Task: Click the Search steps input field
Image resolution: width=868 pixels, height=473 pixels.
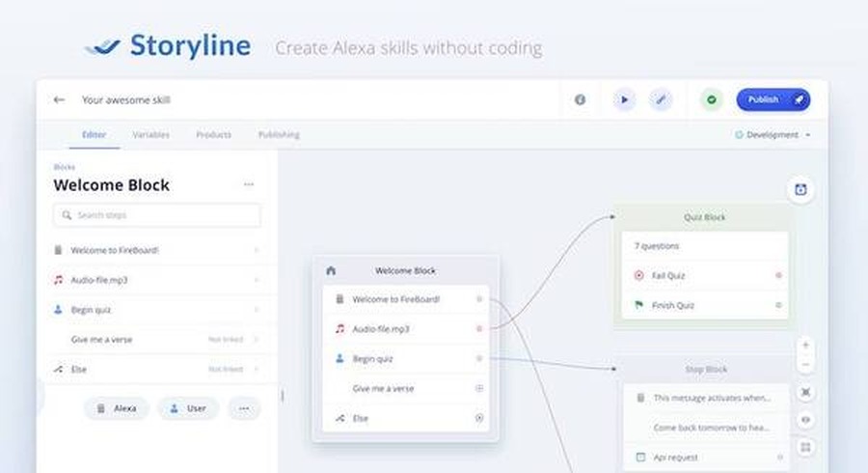Action: 157,215
